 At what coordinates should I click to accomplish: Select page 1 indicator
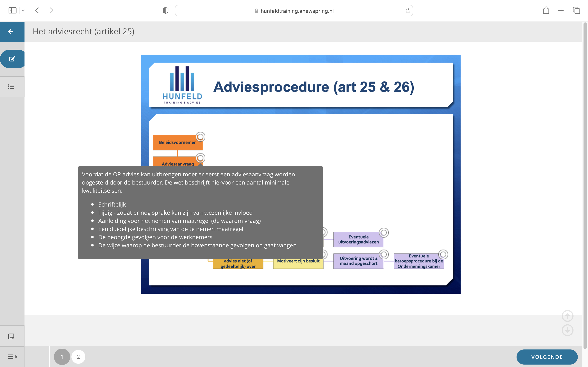point(62,357)
